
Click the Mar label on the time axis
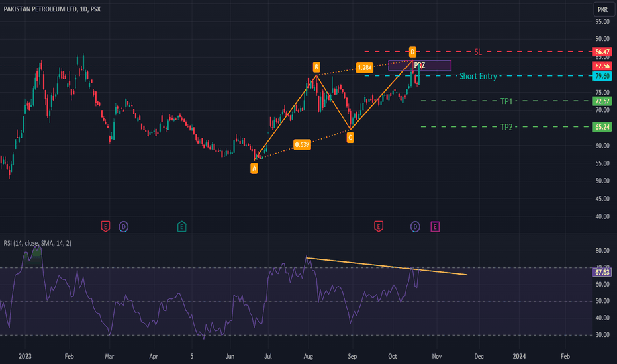(x=109, y=357)
